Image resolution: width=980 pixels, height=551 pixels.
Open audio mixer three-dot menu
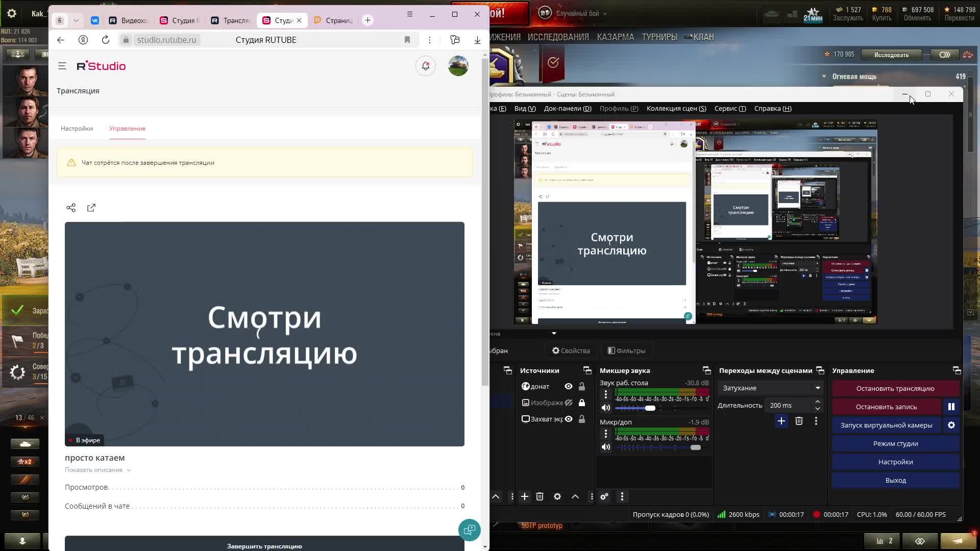[622, 496]
